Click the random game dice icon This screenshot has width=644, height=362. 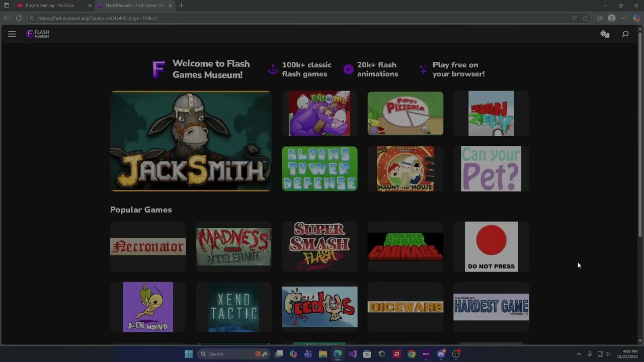(x=605, y=34)
